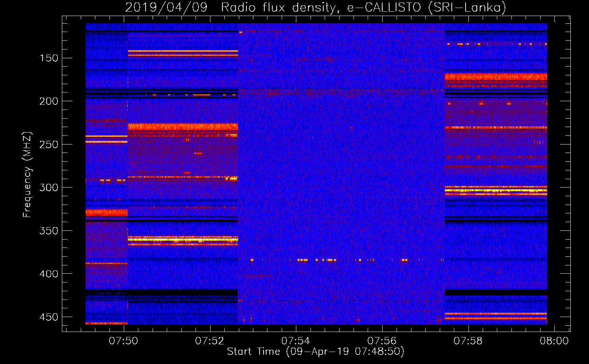The width and height of the screenshot is (589, 364).
Task: Click the 'Frequency (MHZ)' axis label
Action: 27,174
